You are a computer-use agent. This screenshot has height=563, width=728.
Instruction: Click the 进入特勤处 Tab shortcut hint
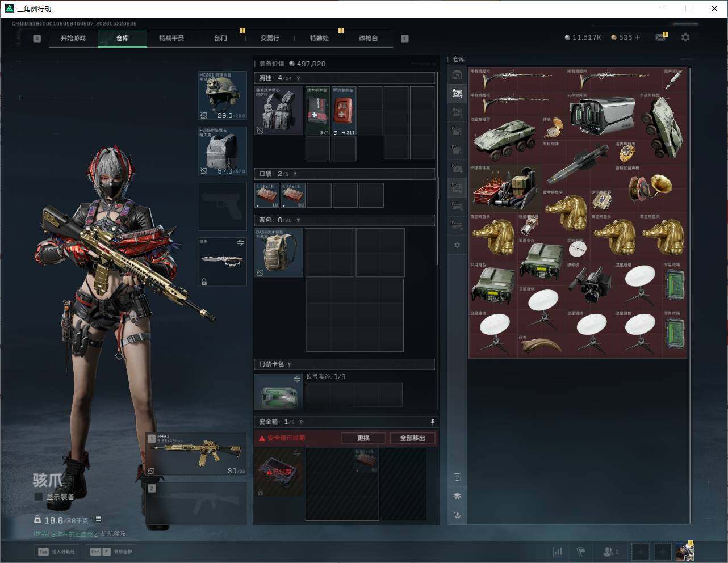point(56,552)
